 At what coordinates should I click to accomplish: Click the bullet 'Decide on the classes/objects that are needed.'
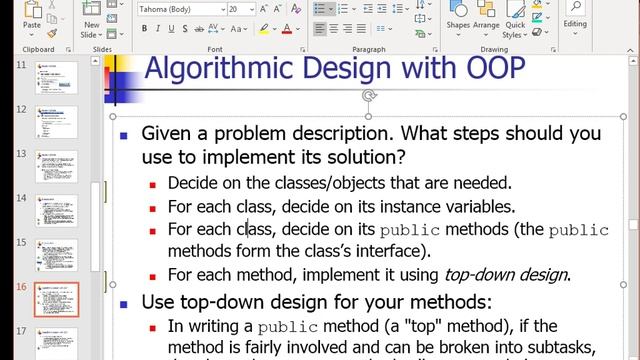(x=340, y=183)
